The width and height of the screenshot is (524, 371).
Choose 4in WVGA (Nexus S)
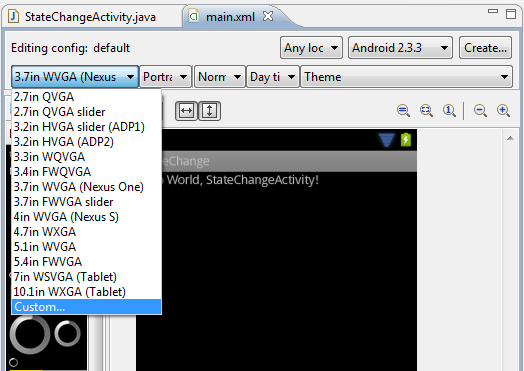[x=86, y=217]
